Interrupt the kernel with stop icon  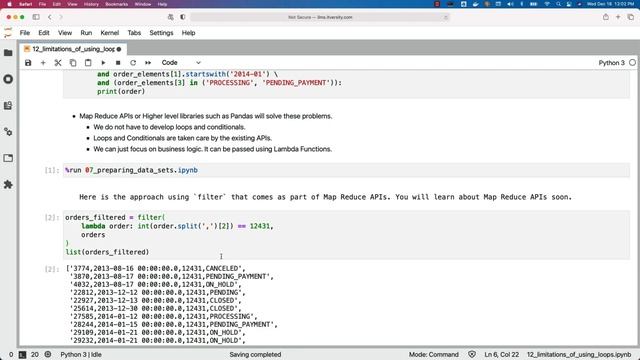118,63
